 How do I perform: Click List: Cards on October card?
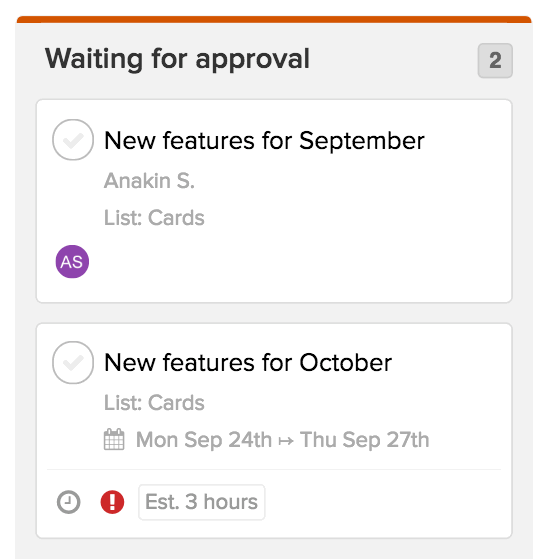tap(154, 403)
